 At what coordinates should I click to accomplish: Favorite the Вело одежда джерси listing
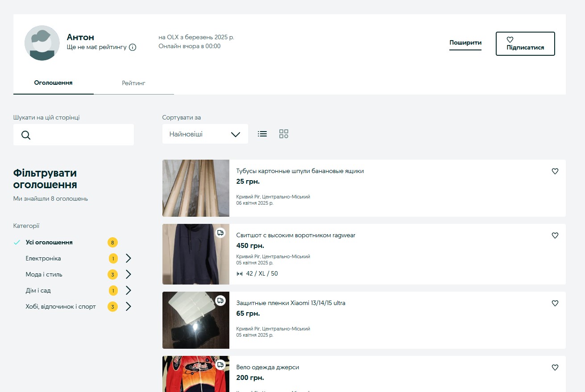tap(555, 367)
